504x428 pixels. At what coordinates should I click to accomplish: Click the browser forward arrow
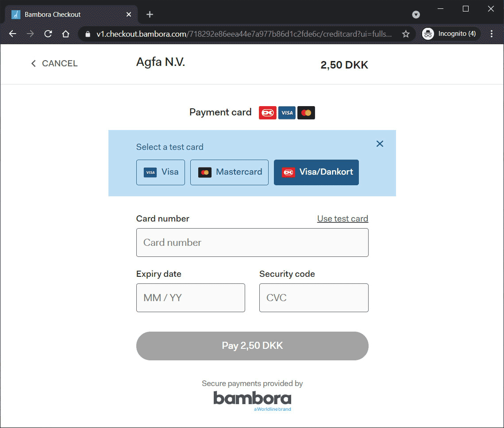[x=30, y=34]
